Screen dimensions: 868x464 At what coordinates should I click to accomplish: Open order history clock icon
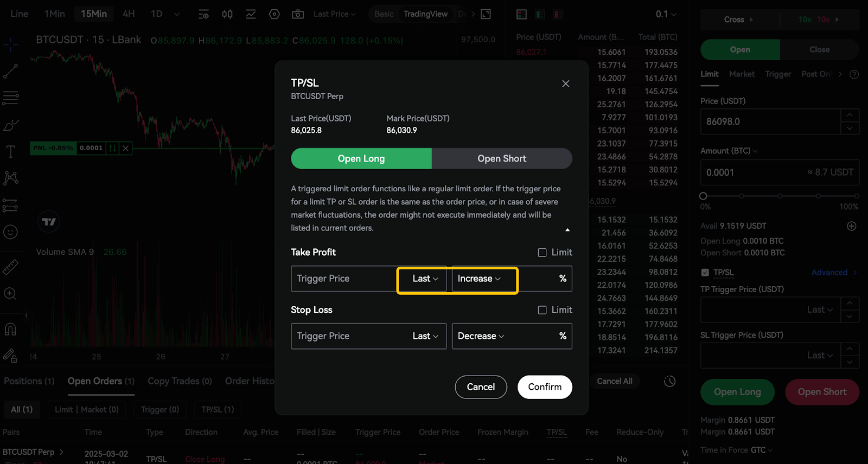(x=670, y=381)
